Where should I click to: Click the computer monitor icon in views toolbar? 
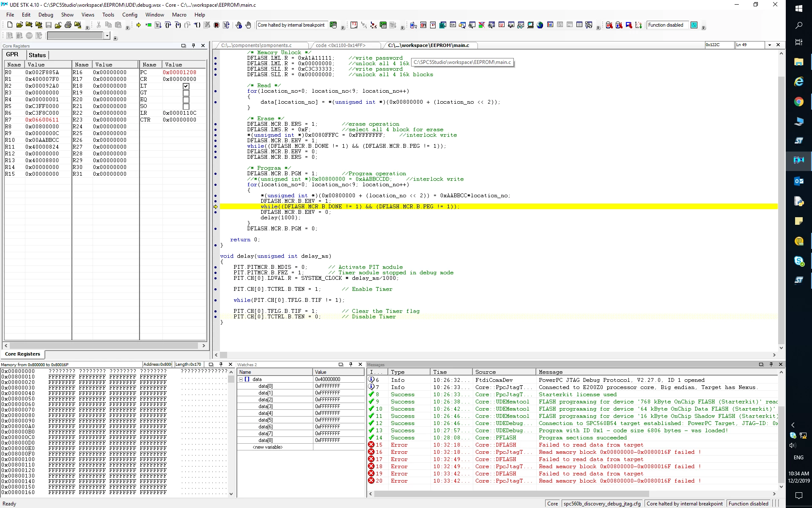pyautogui.click(x=530, y=25)
